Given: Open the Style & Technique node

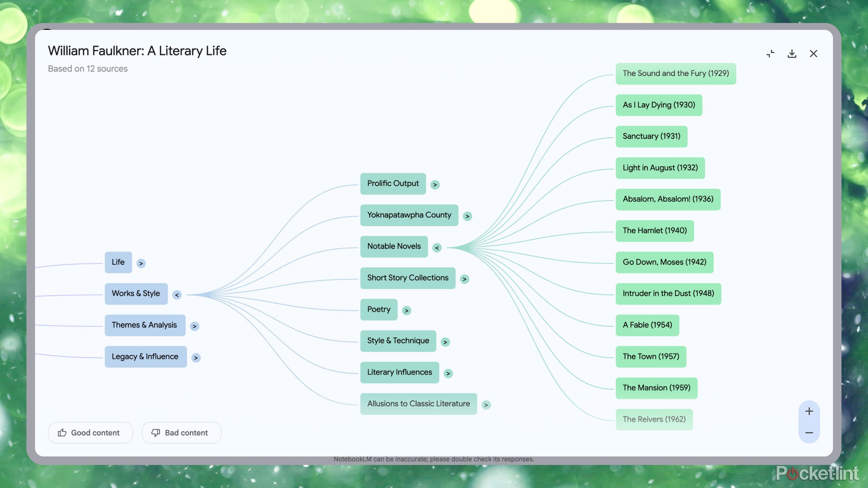Looking at the screenshot, I should point(398,341).
